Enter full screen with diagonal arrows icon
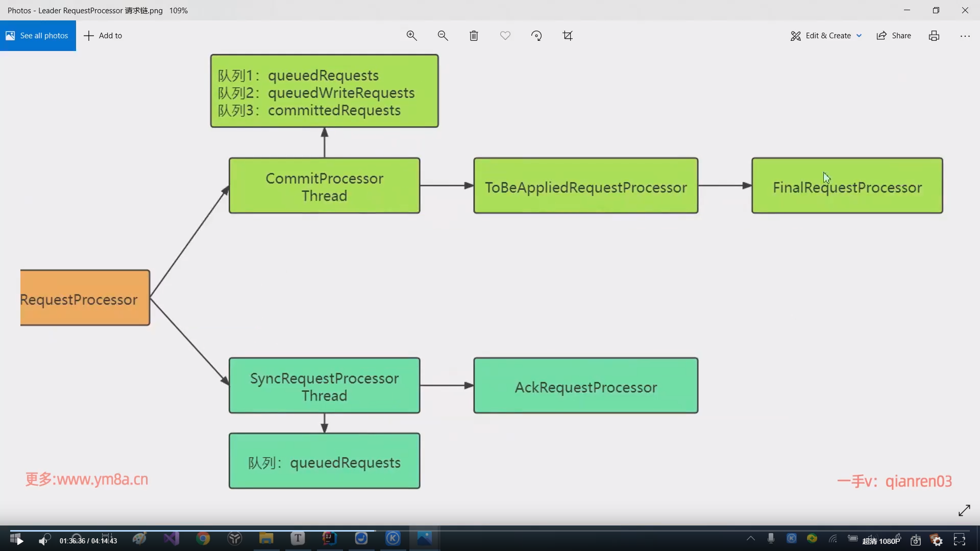The image size is (980, 551). [964, 511]
